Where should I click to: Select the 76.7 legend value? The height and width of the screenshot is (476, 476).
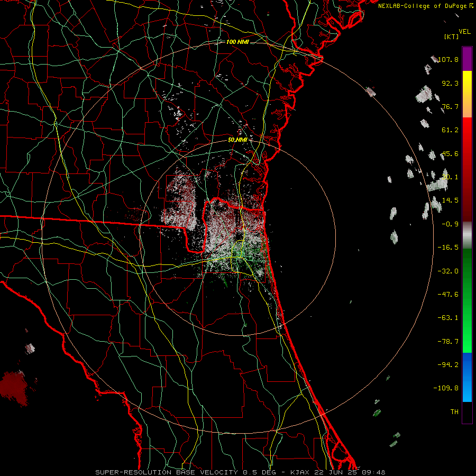[x=450, y=106]
